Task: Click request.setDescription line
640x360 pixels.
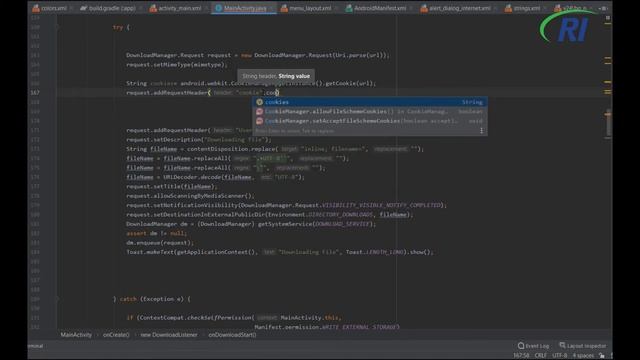Action: coord(199,140)
